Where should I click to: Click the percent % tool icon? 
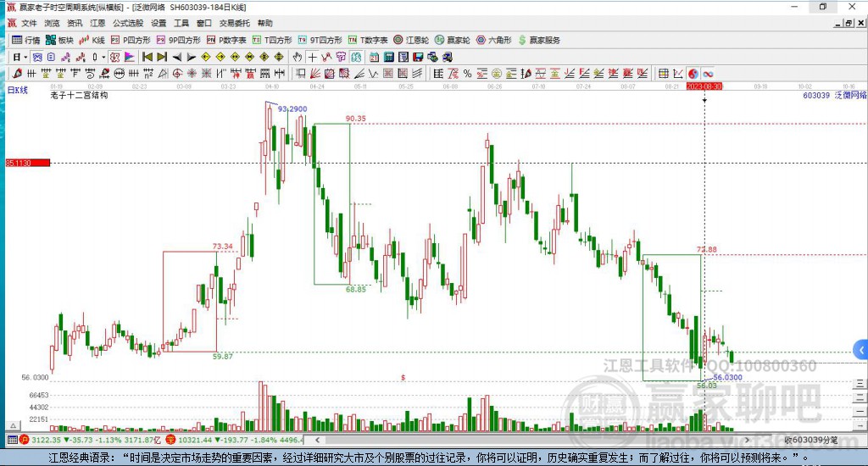[468, 73]
